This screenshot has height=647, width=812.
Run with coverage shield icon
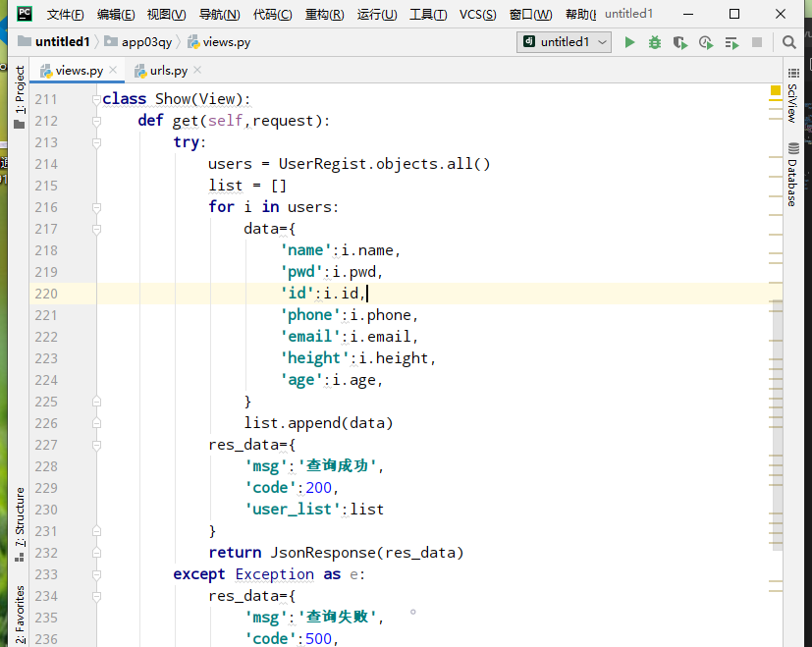[x=679, y=42]
